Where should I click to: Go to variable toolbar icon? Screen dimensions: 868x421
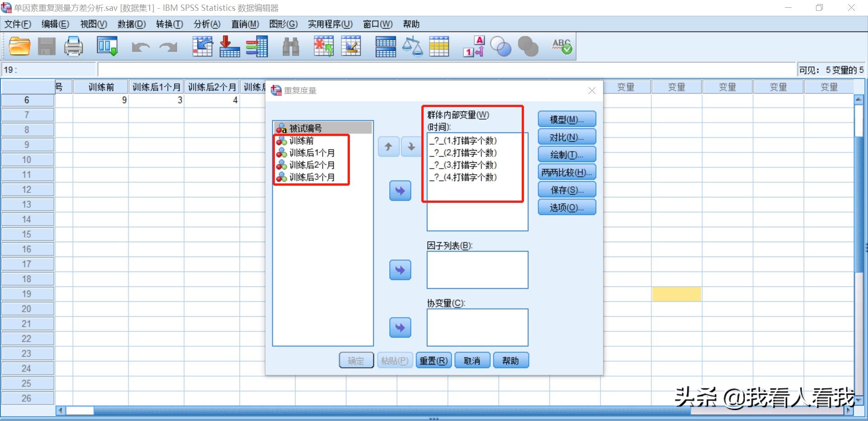point(230,47)
